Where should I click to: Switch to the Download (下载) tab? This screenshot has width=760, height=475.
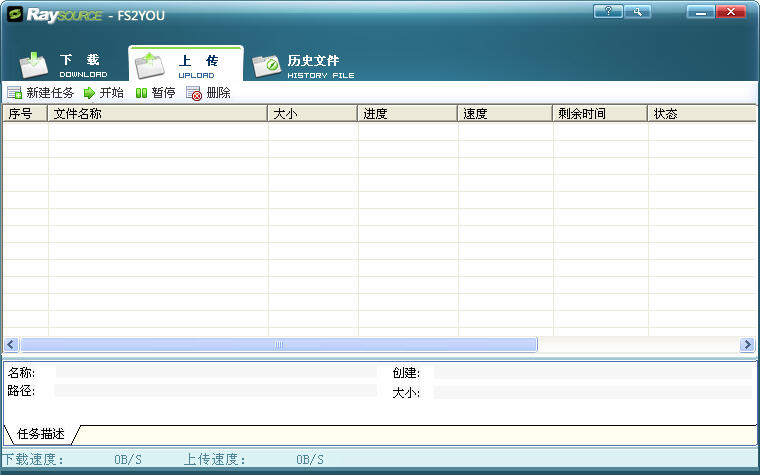tap(65, 64)
